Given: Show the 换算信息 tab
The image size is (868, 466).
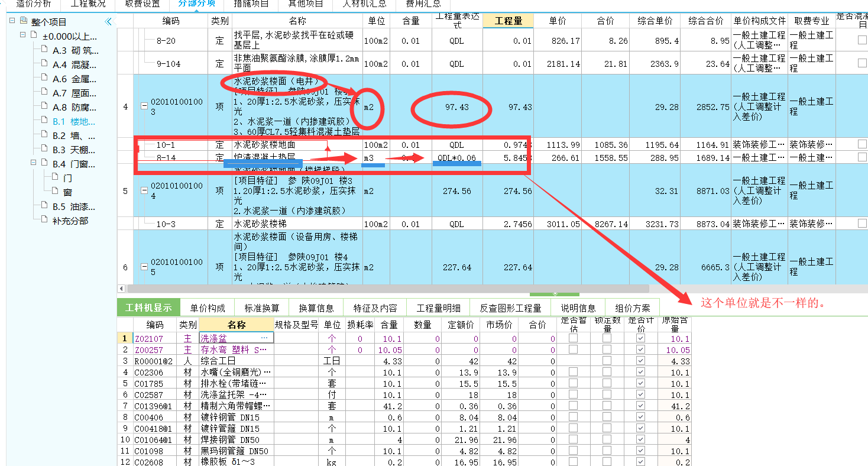Looking at the screenshot, I should 316,308.
